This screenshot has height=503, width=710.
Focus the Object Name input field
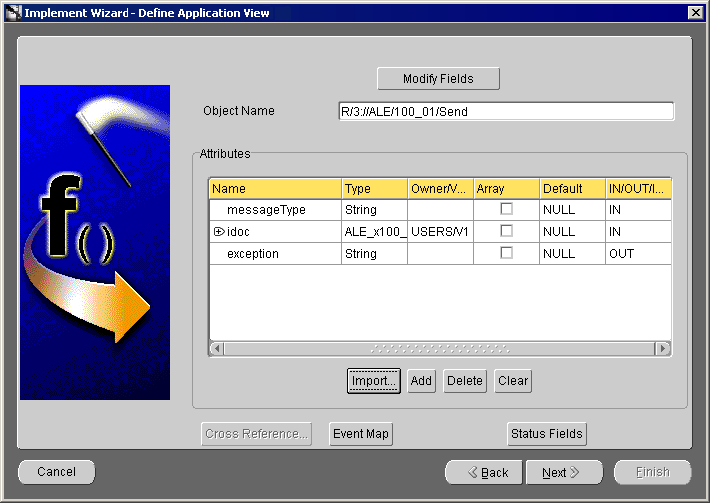click(x=506, y=111)
